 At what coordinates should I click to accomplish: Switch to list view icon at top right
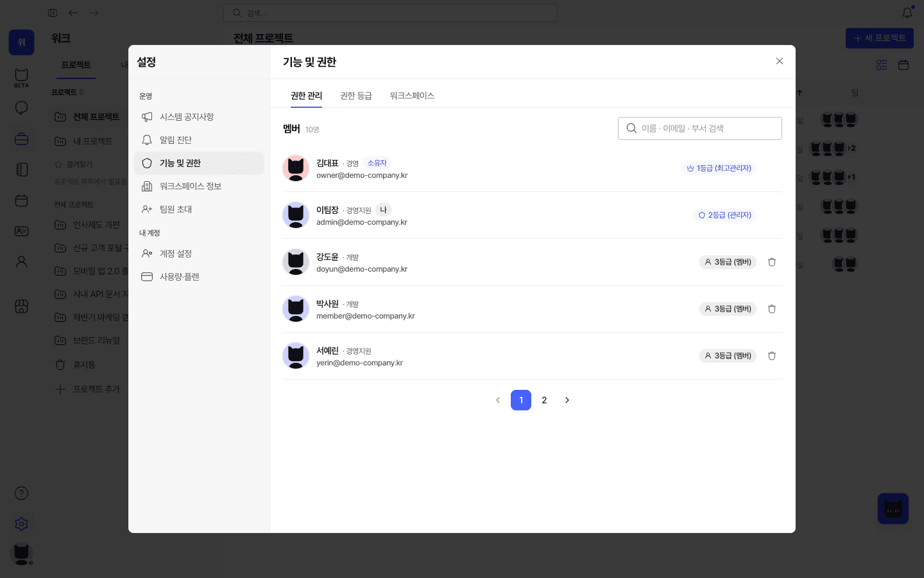coord(882,65)
